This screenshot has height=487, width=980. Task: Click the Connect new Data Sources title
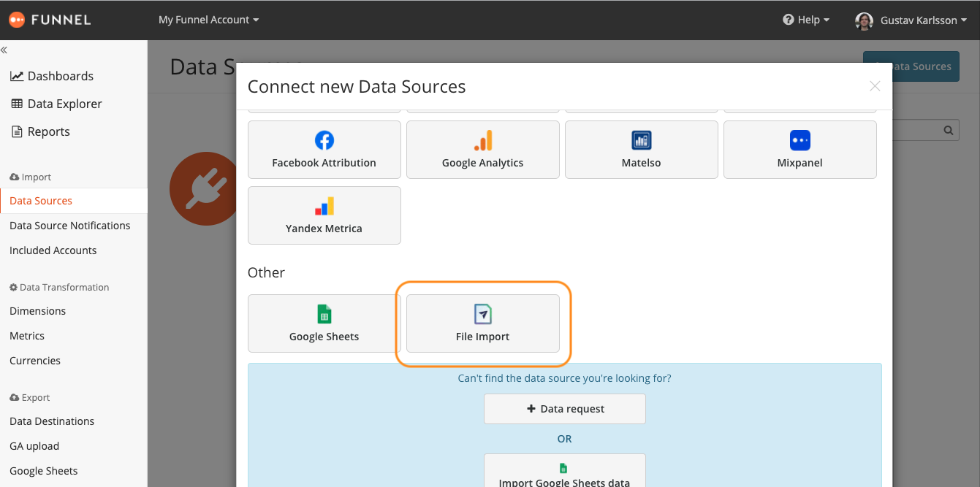357,86
